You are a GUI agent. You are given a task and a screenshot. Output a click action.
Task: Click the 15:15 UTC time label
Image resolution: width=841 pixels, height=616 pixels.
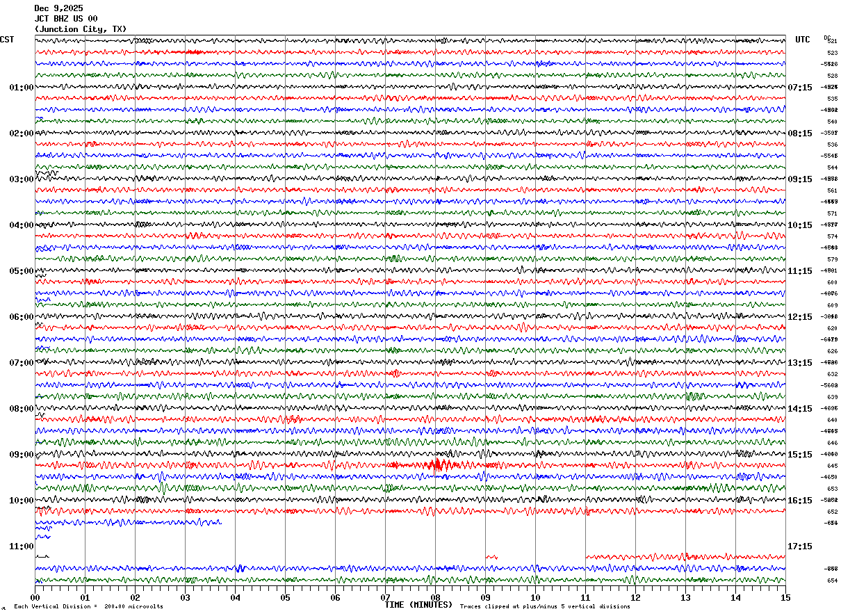(800, 455)
